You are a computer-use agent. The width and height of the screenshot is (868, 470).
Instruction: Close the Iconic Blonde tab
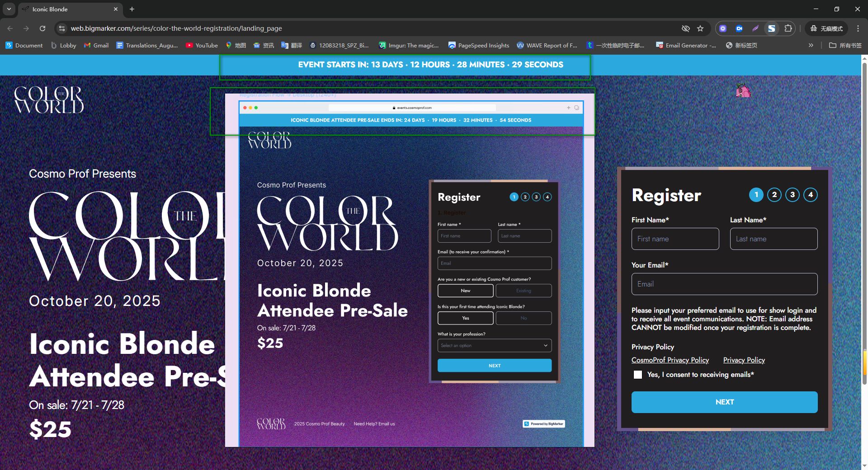pos(116,9)
